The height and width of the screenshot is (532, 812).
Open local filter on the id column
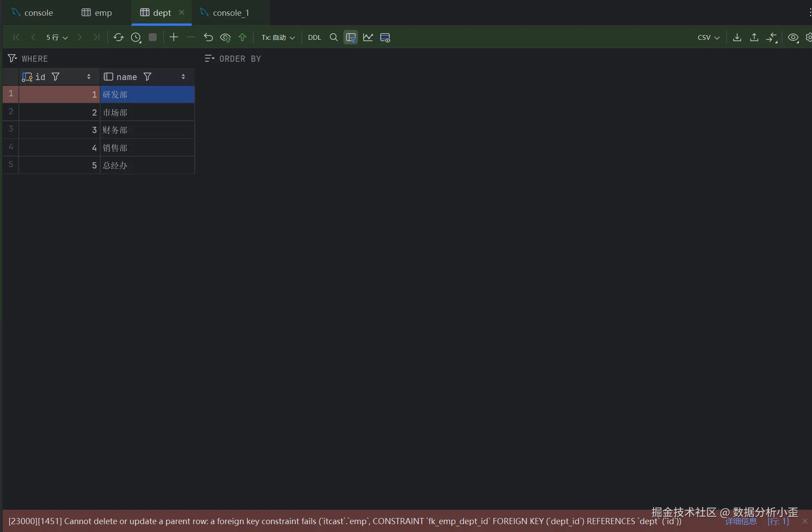[x=56, y=77]
